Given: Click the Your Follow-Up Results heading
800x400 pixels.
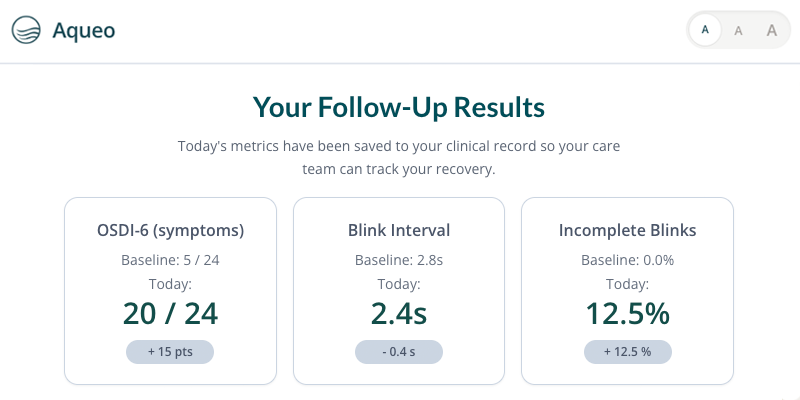Looking at the screenshot, I should [399, 107].
